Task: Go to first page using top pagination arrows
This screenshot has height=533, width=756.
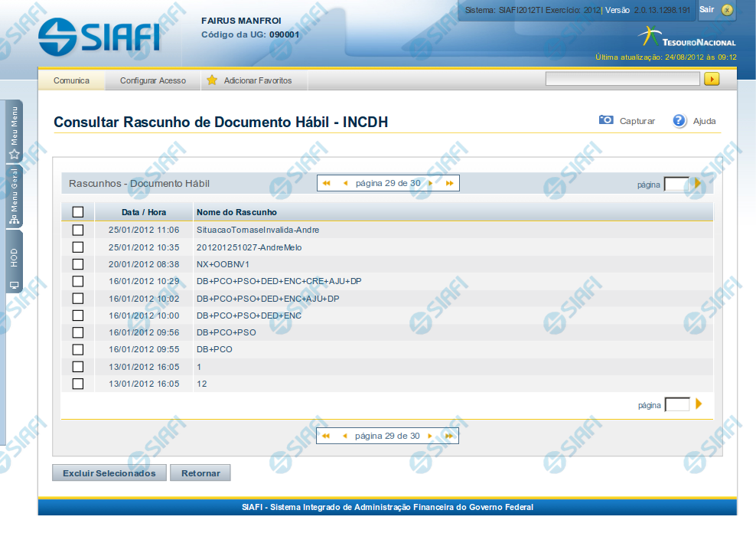Action: tap(327, 184)
